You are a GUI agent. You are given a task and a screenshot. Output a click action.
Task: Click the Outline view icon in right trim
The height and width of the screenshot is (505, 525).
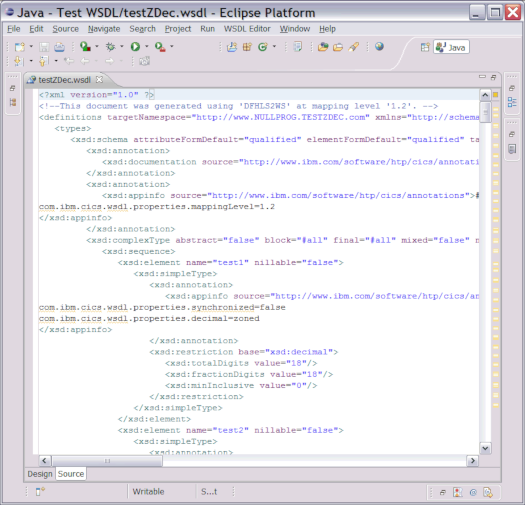pyautogui.click(x=512, y=102)
